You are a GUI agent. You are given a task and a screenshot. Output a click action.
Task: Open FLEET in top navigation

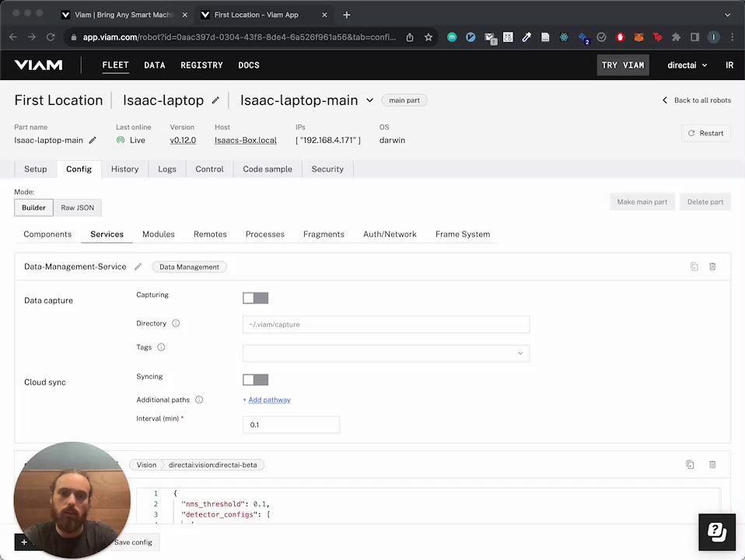pos(115,65)
